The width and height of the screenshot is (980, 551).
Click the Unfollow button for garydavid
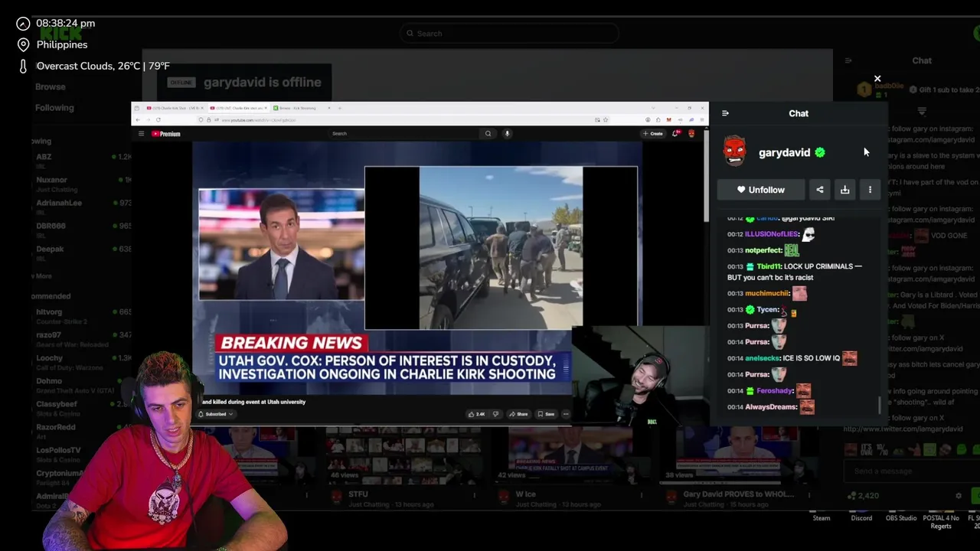(x=760, y=190)
